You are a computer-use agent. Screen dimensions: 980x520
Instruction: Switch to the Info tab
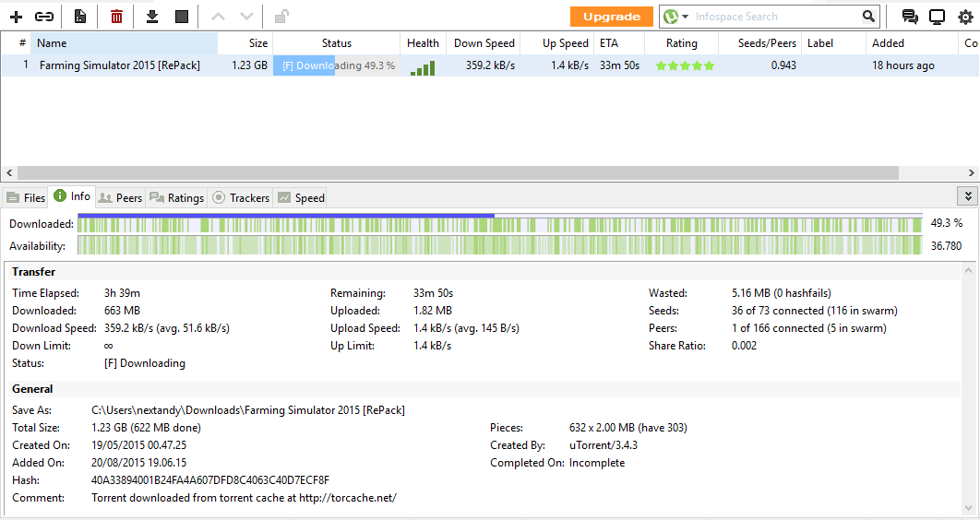tap(72, 196)
